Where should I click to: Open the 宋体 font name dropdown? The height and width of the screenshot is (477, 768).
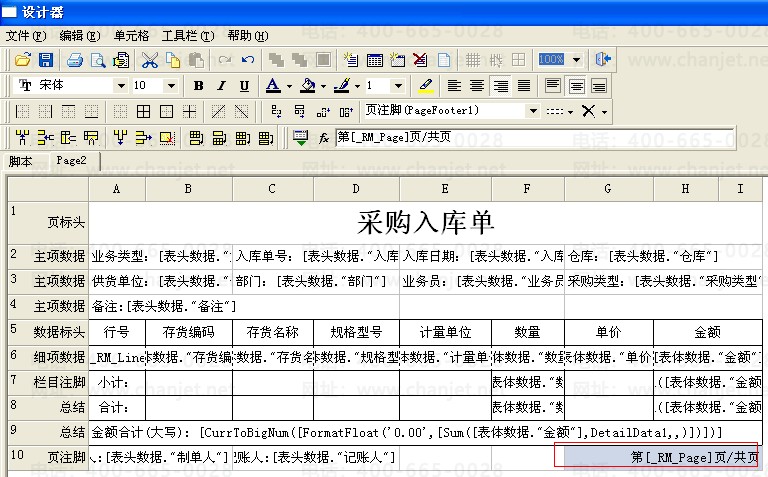coord(121,86)
